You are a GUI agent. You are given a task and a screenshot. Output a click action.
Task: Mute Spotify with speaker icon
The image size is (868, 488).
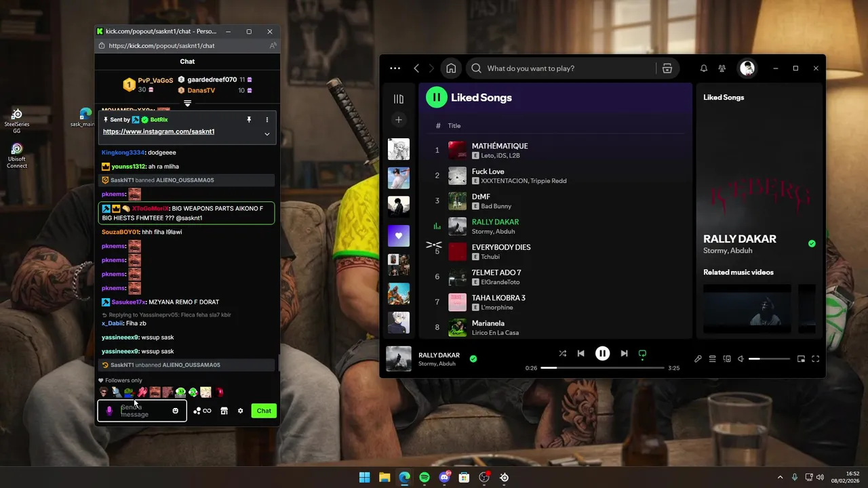point(741,359)
